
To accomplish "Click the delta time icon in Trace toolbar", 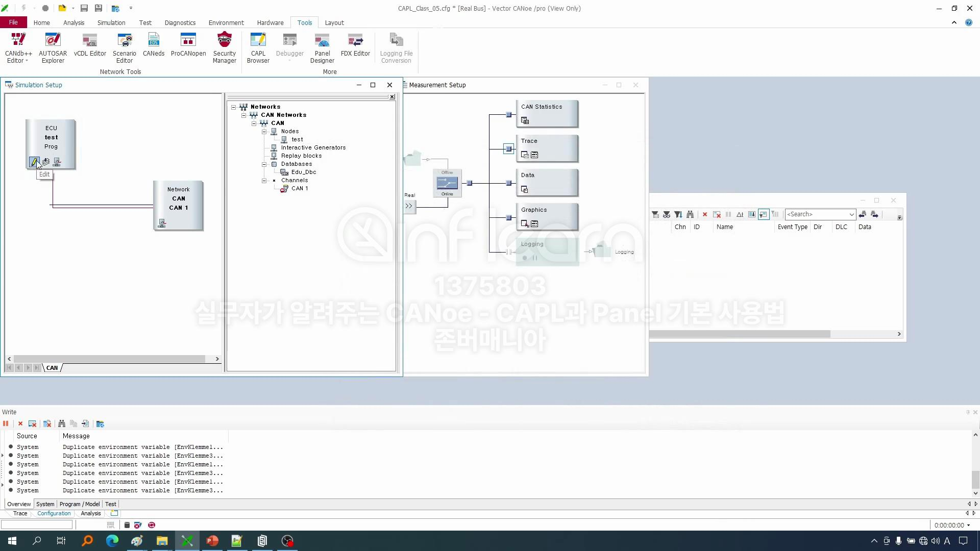I will tap(740, 214).
